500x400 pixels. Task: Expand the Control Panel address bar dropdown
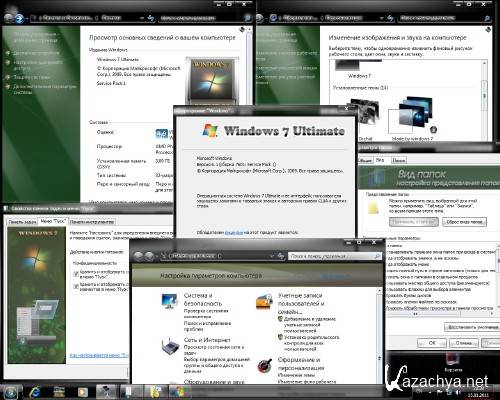(272, 256)
